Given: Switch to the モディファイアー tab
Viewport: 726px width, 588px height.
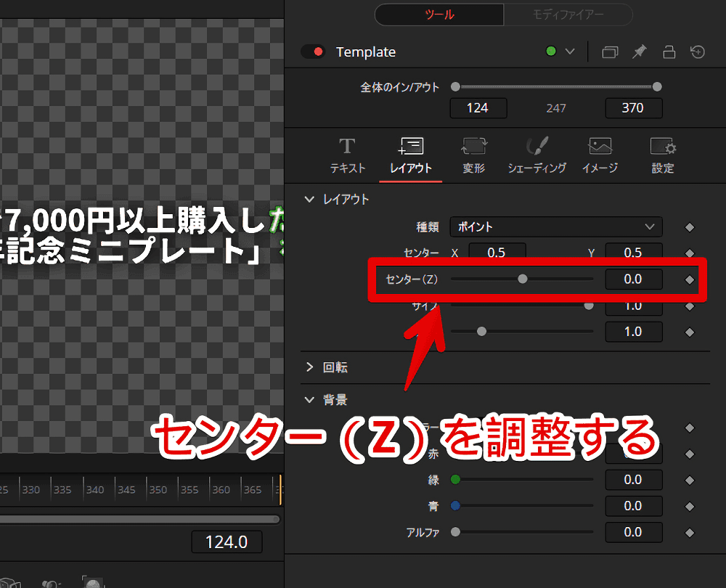Looking at the screenshot, I should tap(568, 15).
